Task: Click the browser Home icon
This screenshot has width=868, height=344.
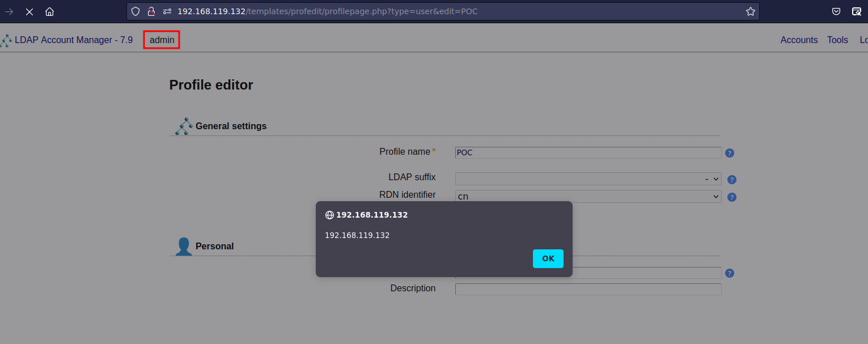Action: coord(49,11)
